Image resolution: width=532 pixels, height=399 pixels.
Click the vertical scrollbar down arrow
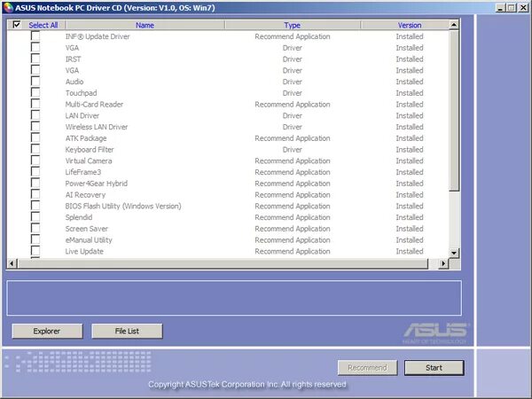[x=454, y=253]
